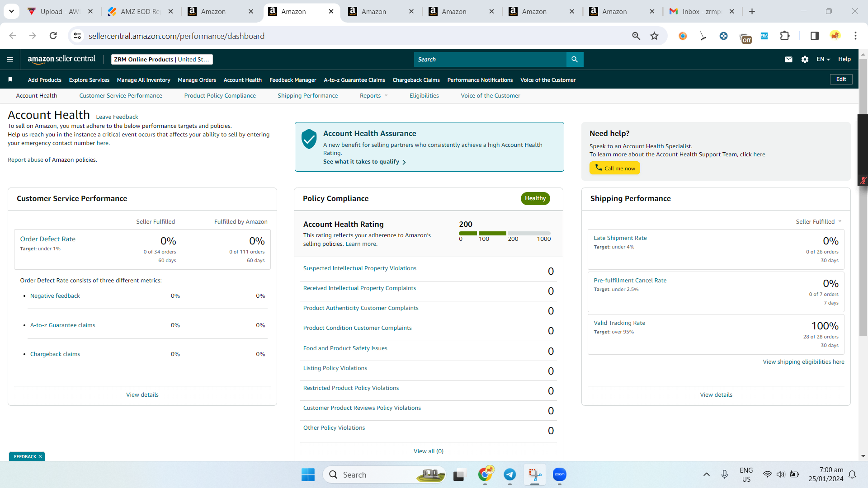
Task: Switch to the AMZ EOD Report tab
Action: (x=141, y=11)
